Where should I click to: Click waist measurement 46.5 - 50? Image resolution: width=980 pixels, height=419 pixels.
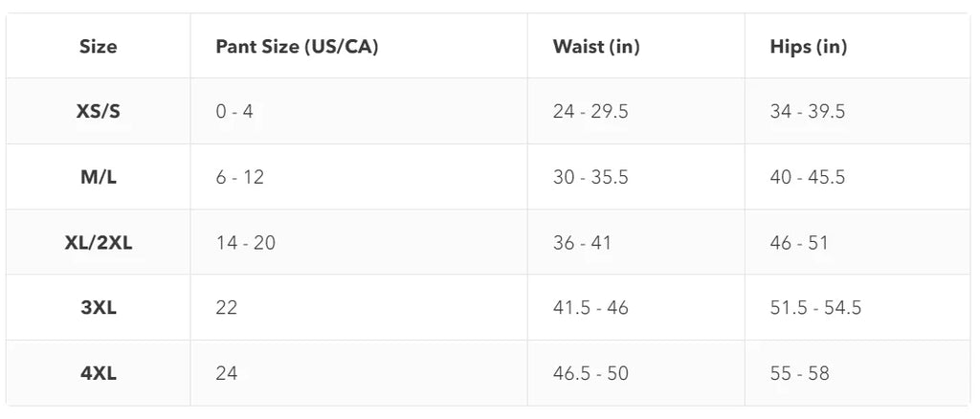pos(590,373)
